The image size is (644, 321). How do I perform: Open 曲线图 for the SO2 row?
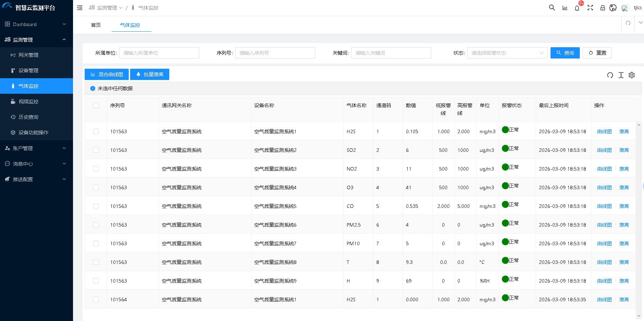click(x=604, y=150)
